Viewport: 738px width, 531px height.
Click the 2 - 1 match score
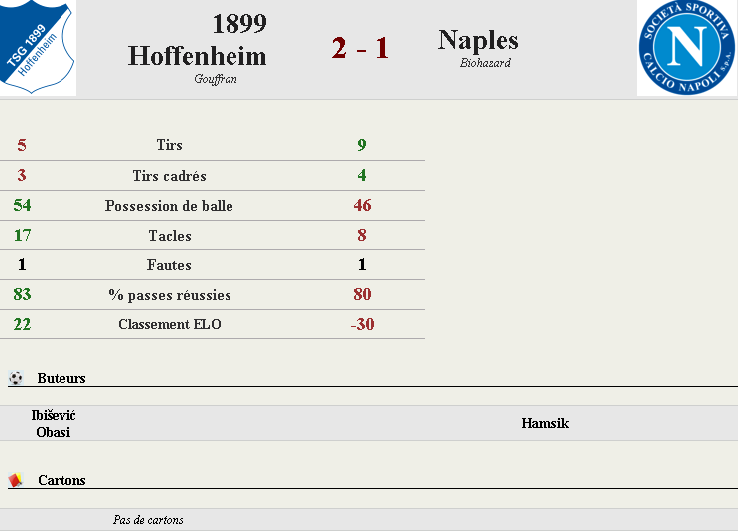(360, 48)
